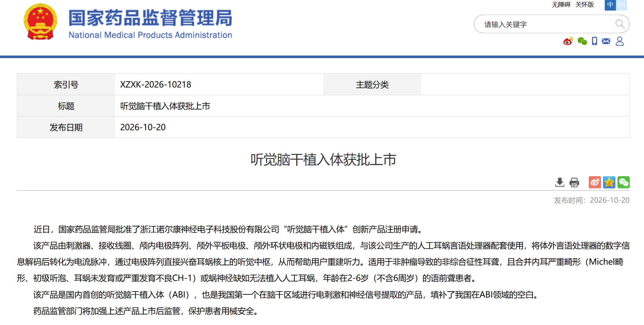Open the 关怀版 link

[585, 5]
